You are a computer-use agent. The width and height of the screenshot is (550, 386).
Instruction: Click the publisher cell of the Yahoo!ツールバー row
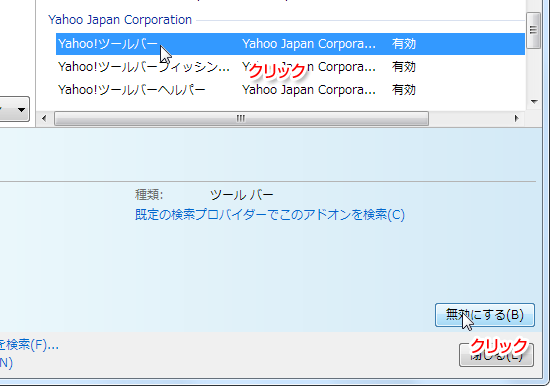(x=309, y=44)
